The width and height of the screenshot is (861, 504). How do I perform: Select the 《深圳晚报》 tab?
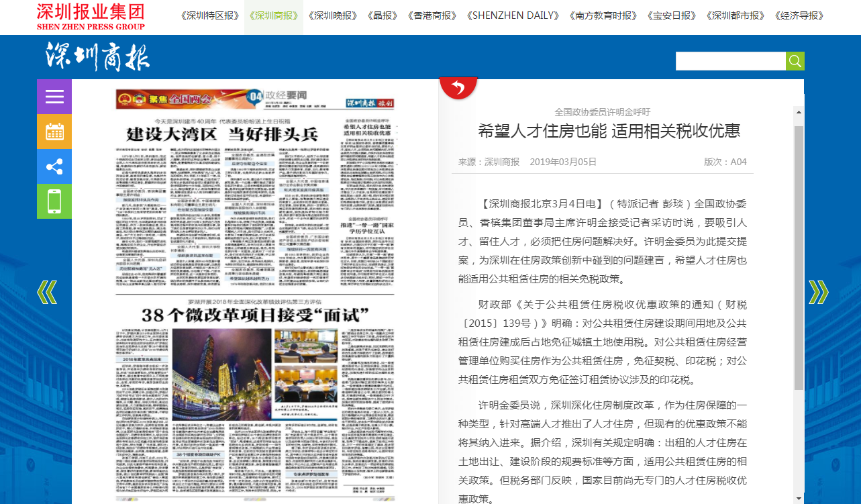pyautogui.click(x=332, y=16)
